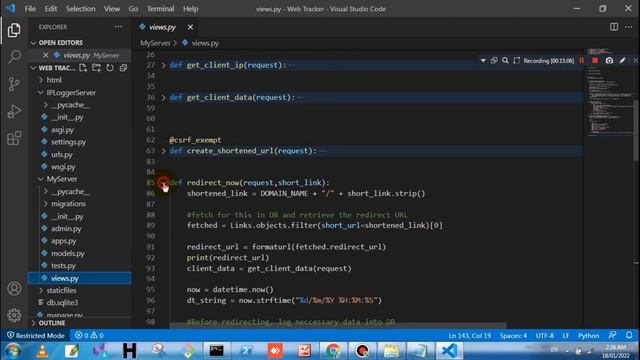Image resolution: width=640 pixels, height=360 pixels.
Task: Collapse the IPLoggerServer folder
Action: point(71,93)
